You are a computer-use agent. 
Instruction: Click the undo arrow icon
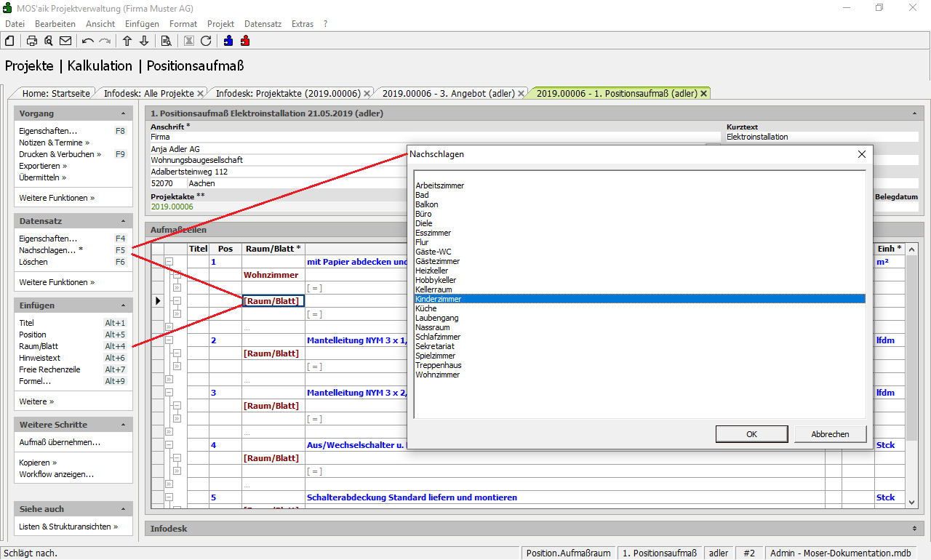coord(88,41)
